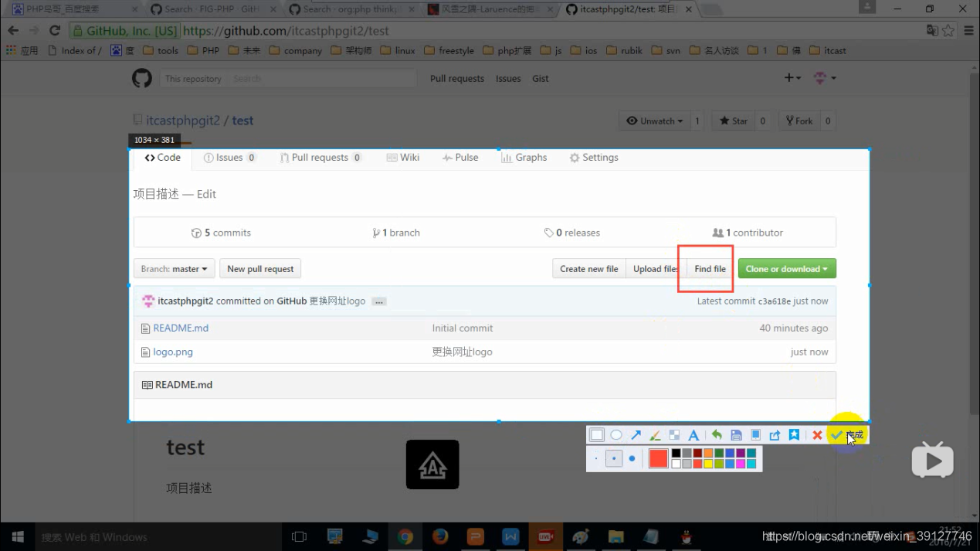The width and height of the screenshot is (980, 551).
Task: Open the README.md file link
Action: tap(181, 328)
